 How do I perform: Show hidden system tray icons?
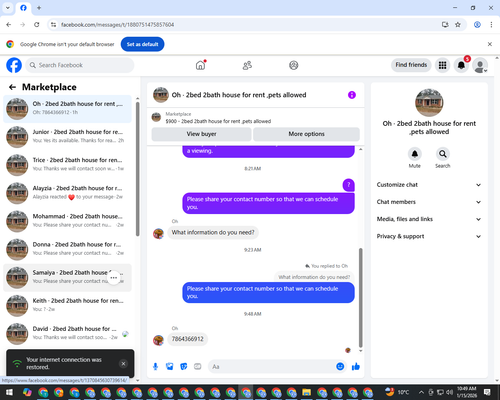click(421, 392)
